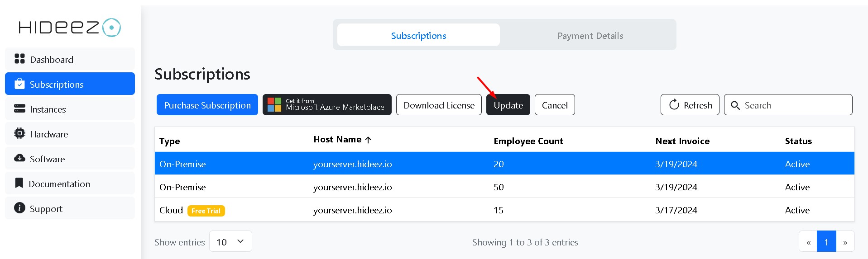This screenshot has width=868, height=259.
Task: Click the Hideez logo
Action: tap(70, 28)
